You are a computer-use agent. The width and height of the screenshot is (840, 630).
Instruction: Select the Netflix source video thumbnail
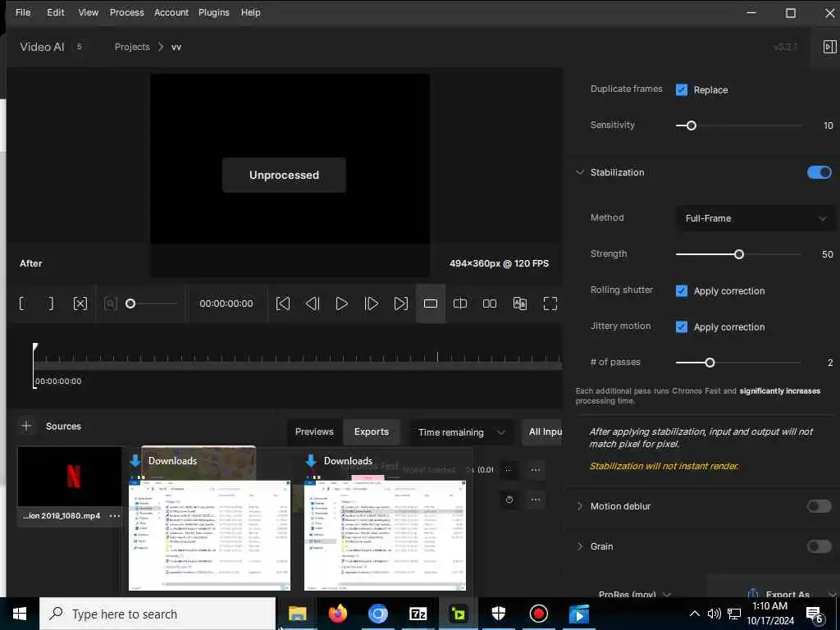click(70, 477)
